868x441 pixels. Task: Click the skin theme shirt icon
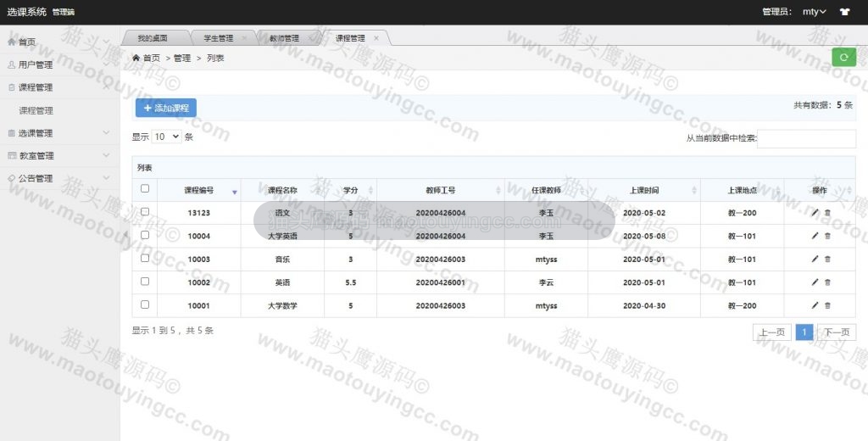coord(844,12)
